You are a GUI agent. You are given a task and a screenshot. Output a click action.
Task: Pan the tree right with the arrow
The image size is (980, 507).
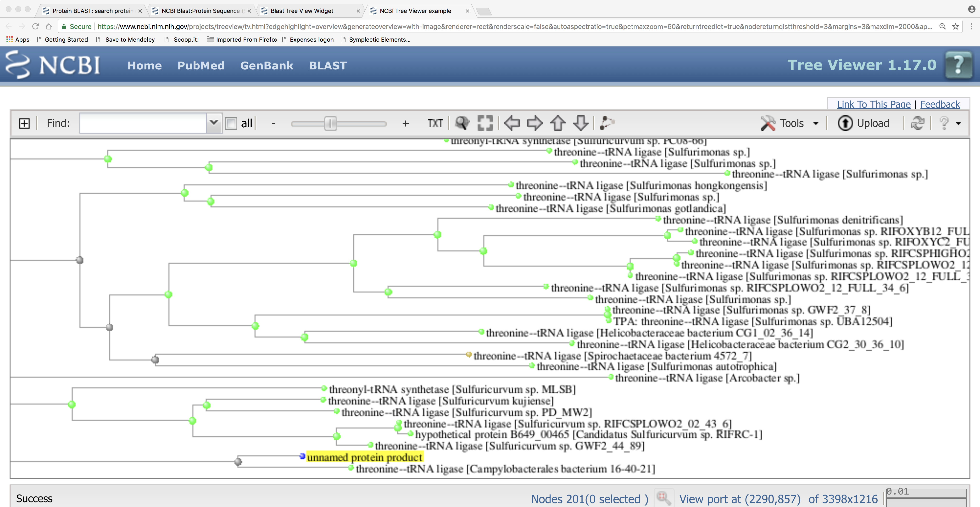tap(535, 123)
